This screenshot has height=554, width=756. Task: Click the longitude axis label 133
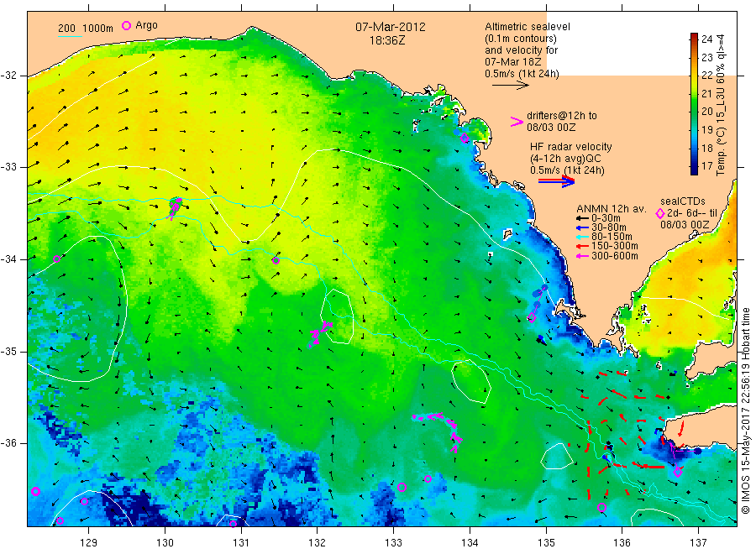coord(393,543)
